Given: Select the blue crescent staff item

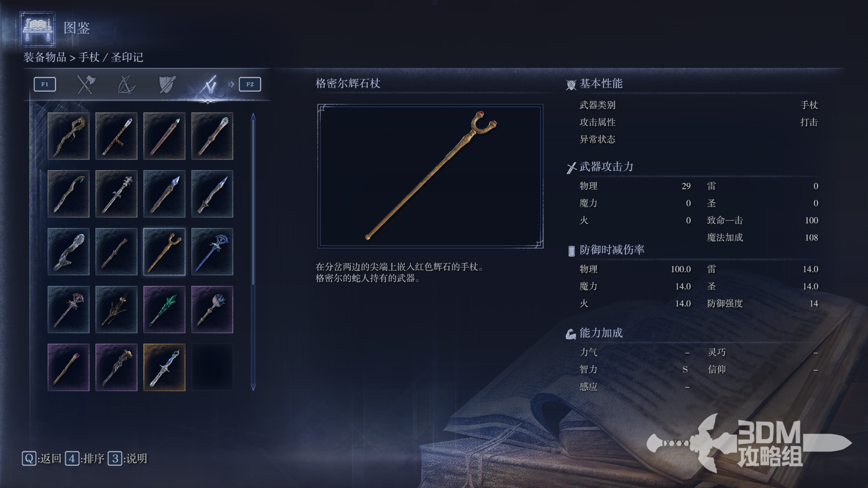Looking at the screenshot, I should 212,252.
